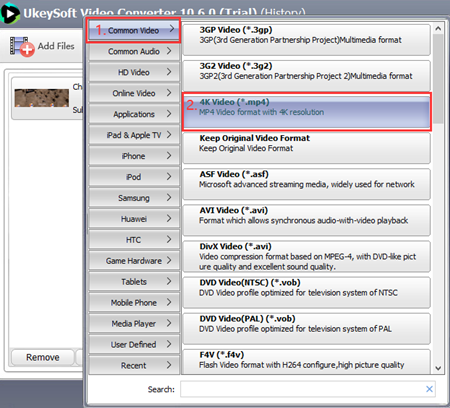This screenshot has height=408, width=450.
Task: Select Keep Original Video Format
Action: coord(306,148)
